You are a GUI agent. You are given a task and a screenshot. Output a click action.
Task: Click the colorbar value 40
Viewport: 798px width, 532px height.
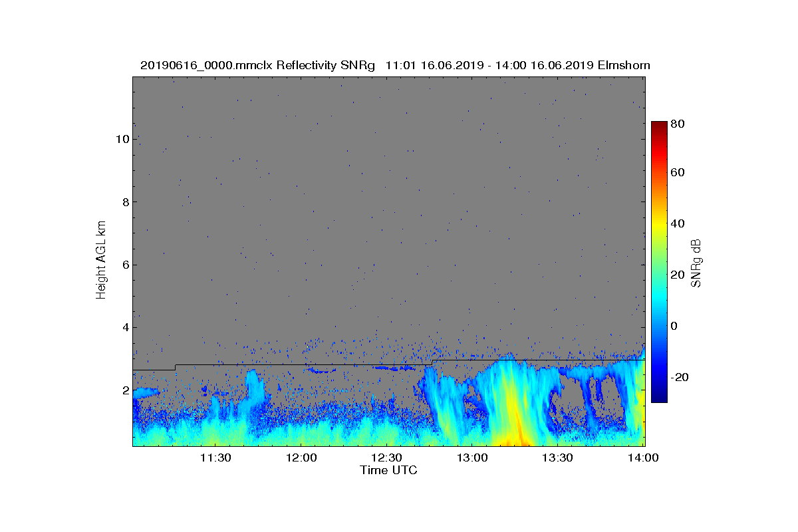[678, 223]
